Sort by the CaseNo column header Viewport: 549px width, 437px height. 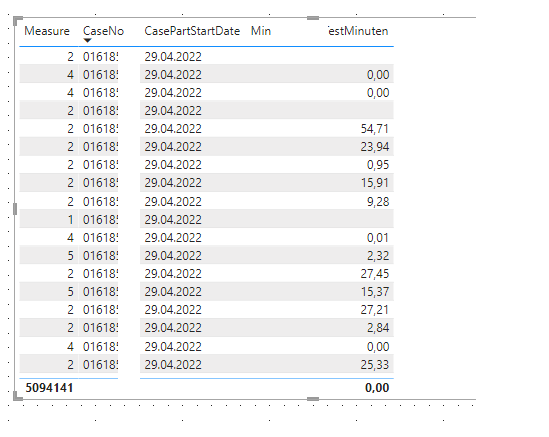coord(103,31)
